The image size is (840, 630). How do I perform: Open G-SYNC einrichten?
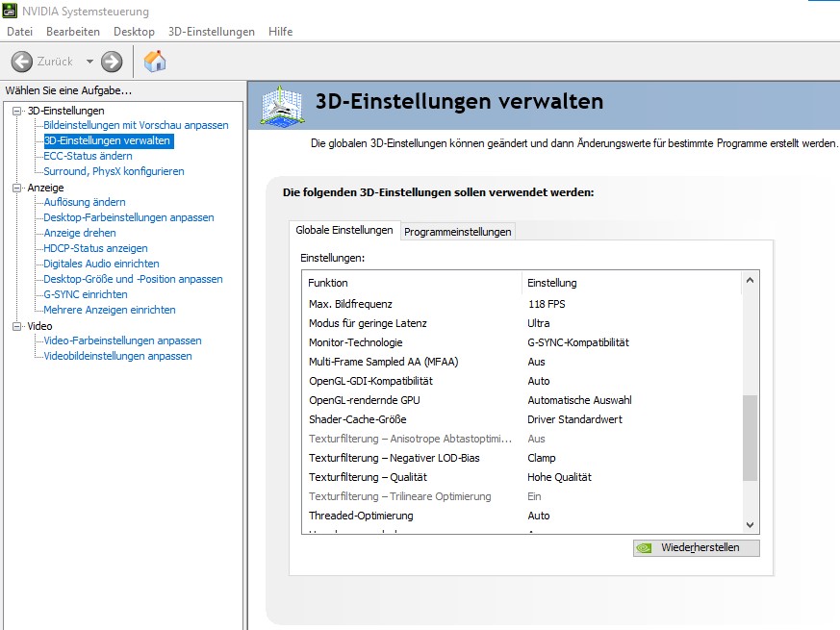(x=86, y=294)
